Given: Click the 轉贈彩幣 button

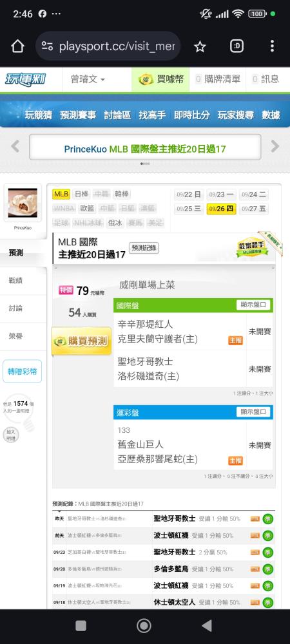Looking at the screenshot, I should (x=22, y=372).
